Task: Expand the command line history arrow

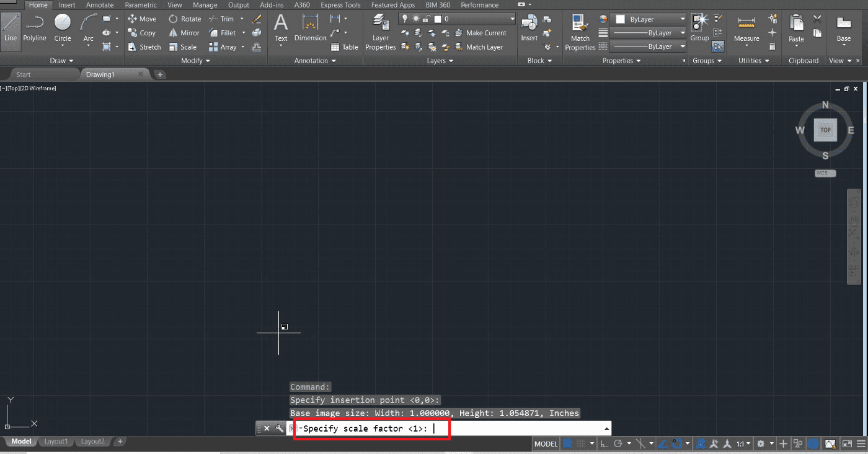Action: 606,429
